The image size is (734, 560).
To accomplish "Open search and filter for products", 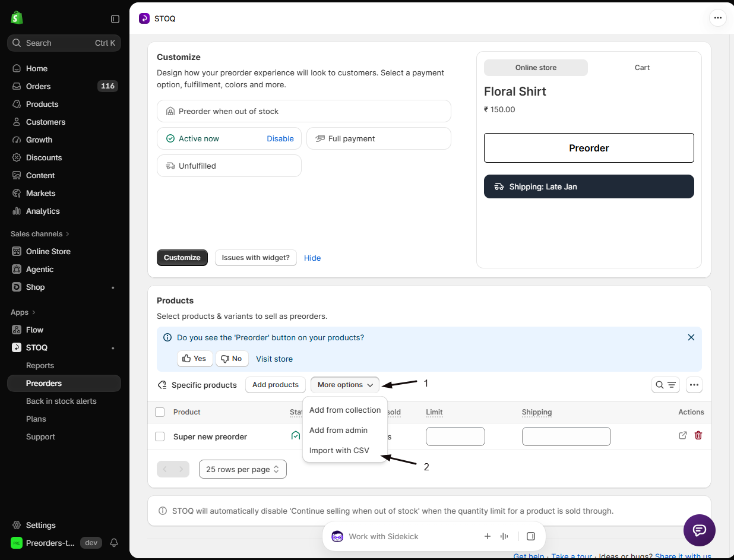I will [x=666, y=385].
